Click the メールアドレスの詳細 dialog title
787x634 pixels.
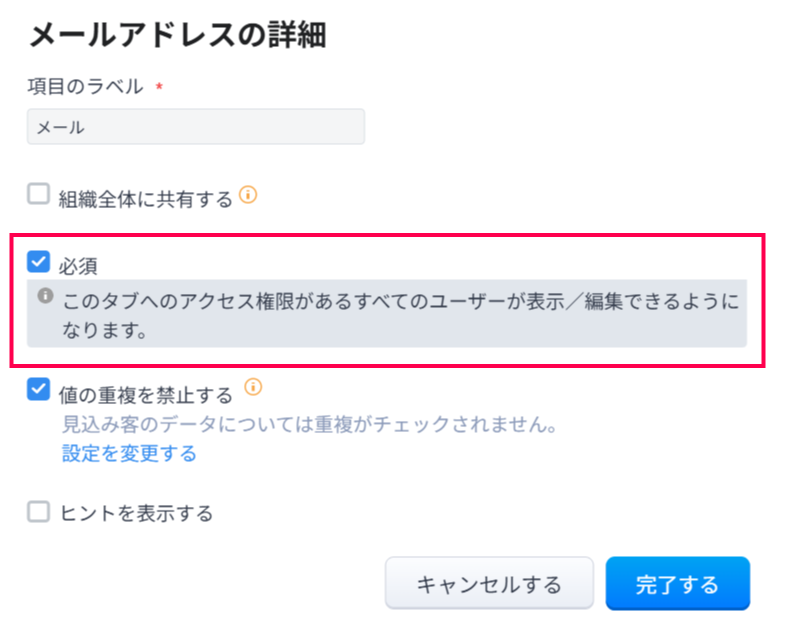[x=178, y=36]
